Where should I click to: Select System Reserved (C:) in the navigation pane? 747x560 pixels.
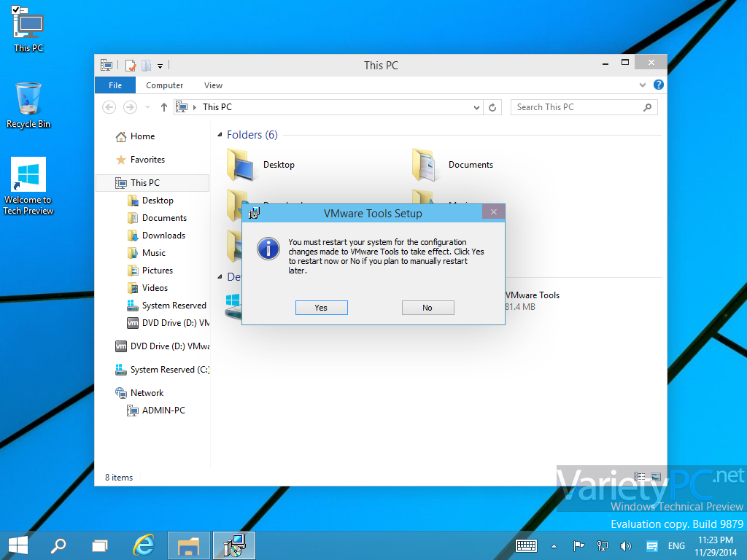pos(163,370)
